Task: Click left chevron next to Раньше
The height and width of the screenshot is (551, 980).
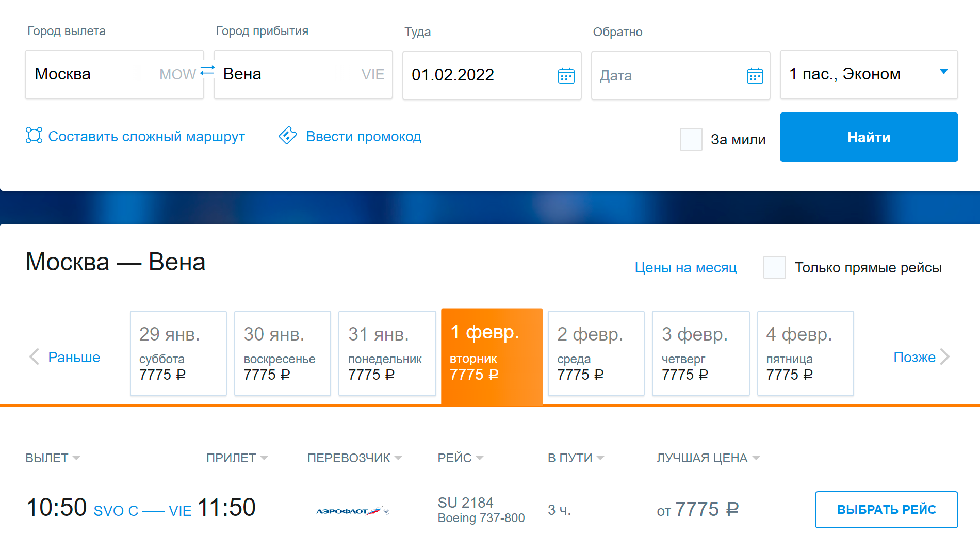Action: point(34,356)
